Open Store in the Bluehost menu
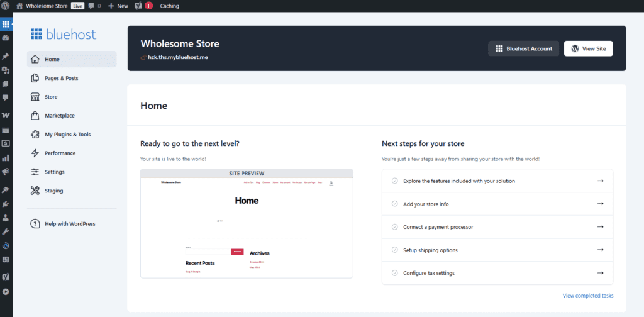Screen dimensions: 644x317 [72, 97]
